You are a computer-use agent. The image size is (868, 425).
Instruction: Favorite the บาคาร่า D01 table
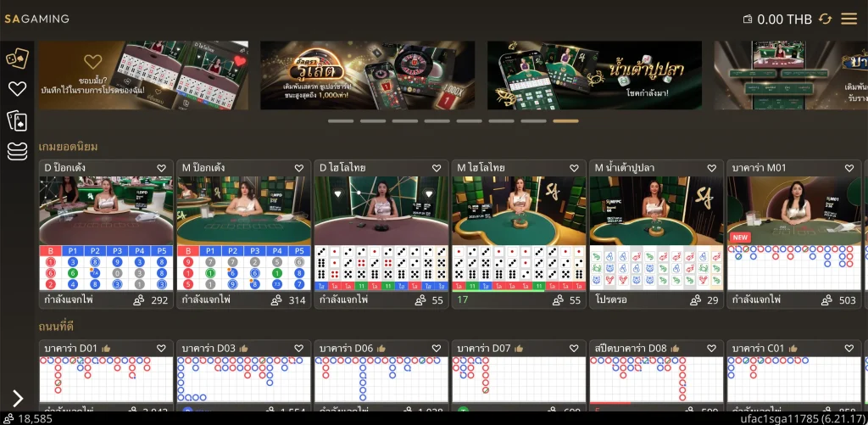pos(161,349)
